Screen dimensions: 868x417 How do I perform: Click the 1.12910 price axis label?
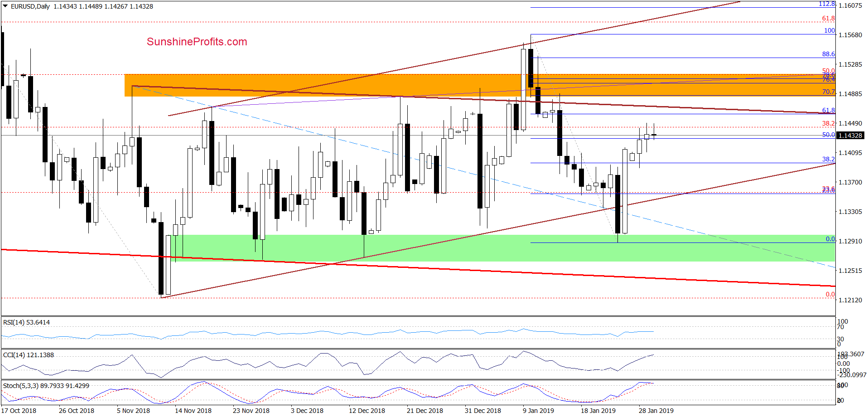click(x=850, y=241)
